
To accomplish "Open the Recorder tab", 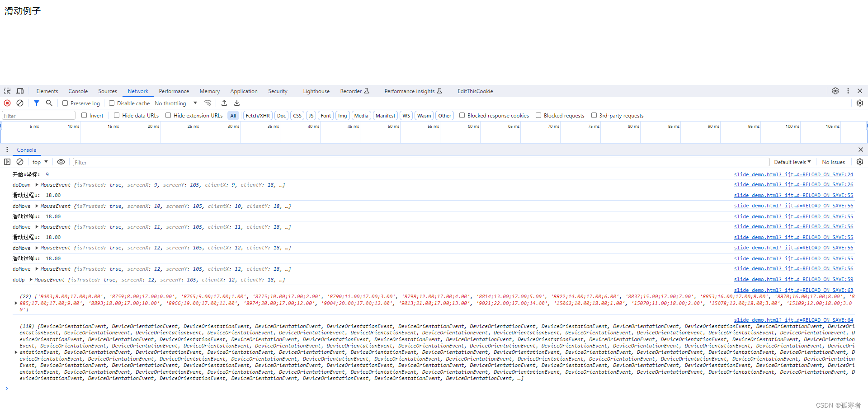I will click(x=354, y=91).
